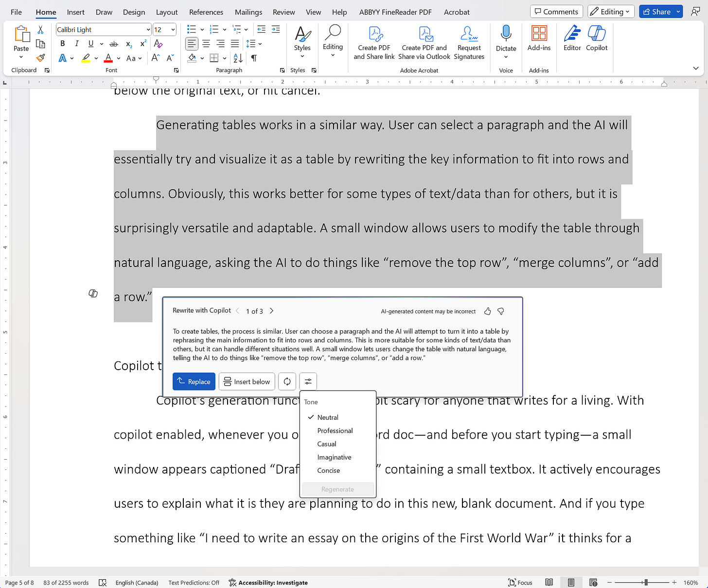Give thumbs down to Copilot rewrite
708x588 pixels.
501,311
